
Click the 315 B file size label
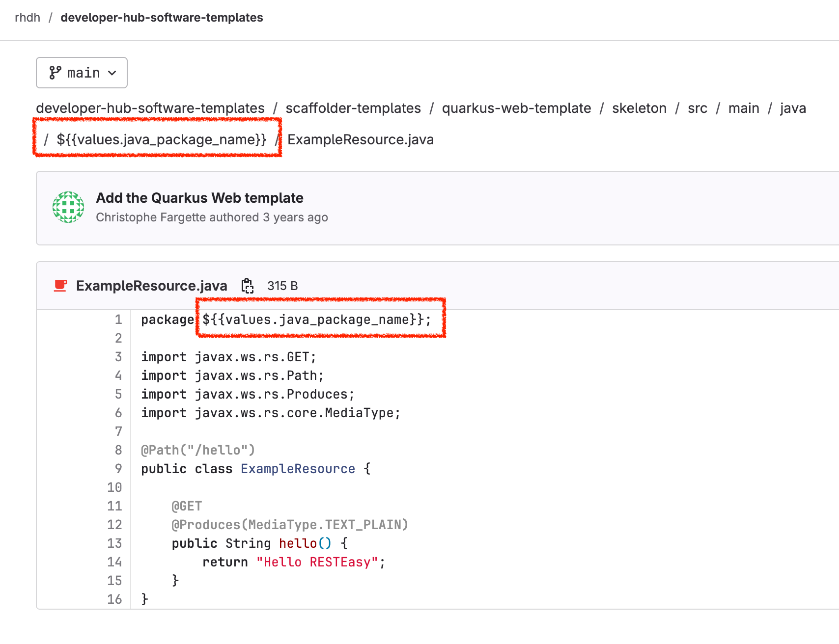point(282,285)
